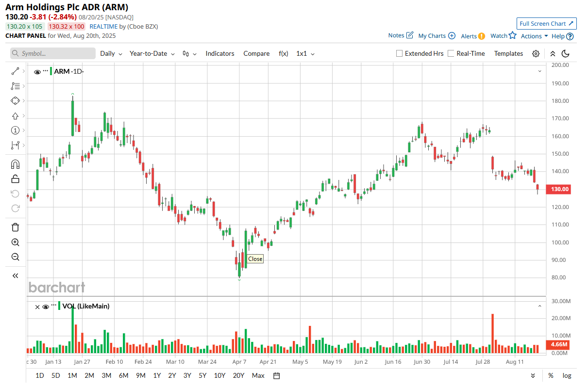
Task: Open the Fibonacci/list drawing tools
Action: (x=15, y=86)
